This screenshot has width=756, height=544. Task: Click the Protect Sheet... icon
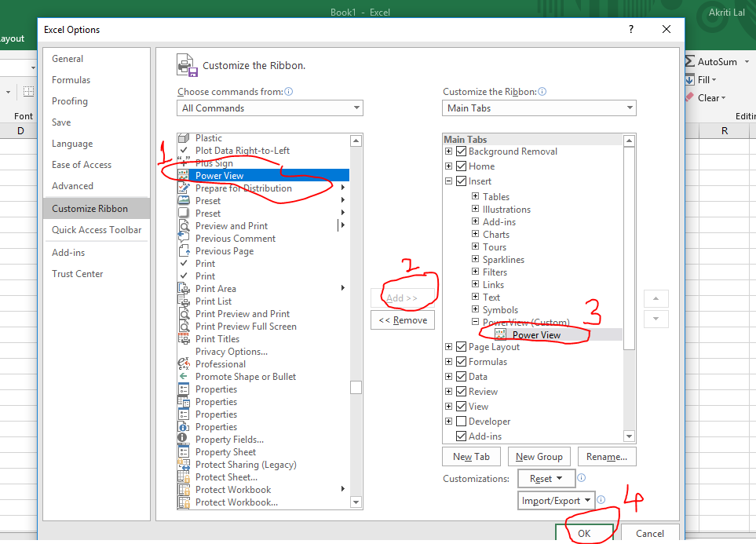pyautogui.click(x=183, y=476)
